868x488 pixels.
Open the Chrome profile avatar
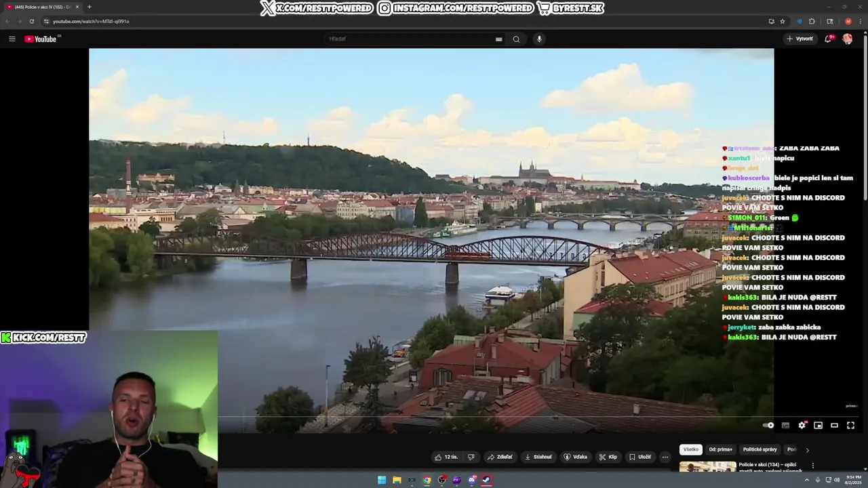click(848, 21)
